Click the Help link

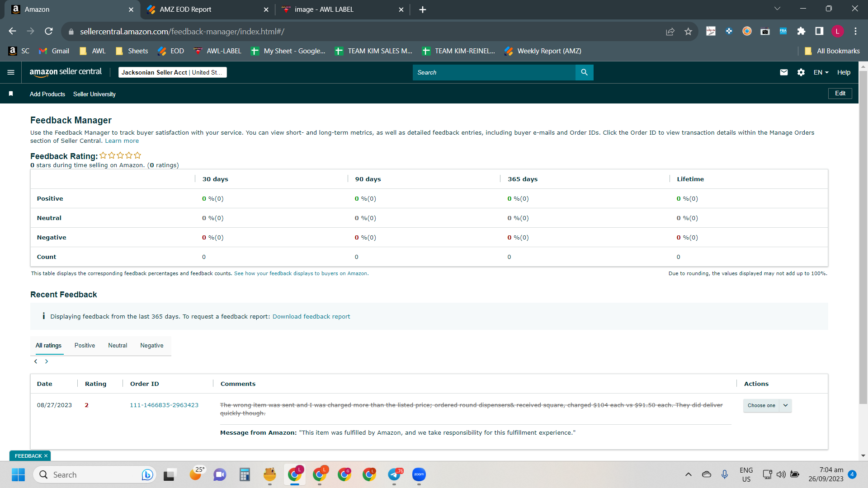(844, 72)
